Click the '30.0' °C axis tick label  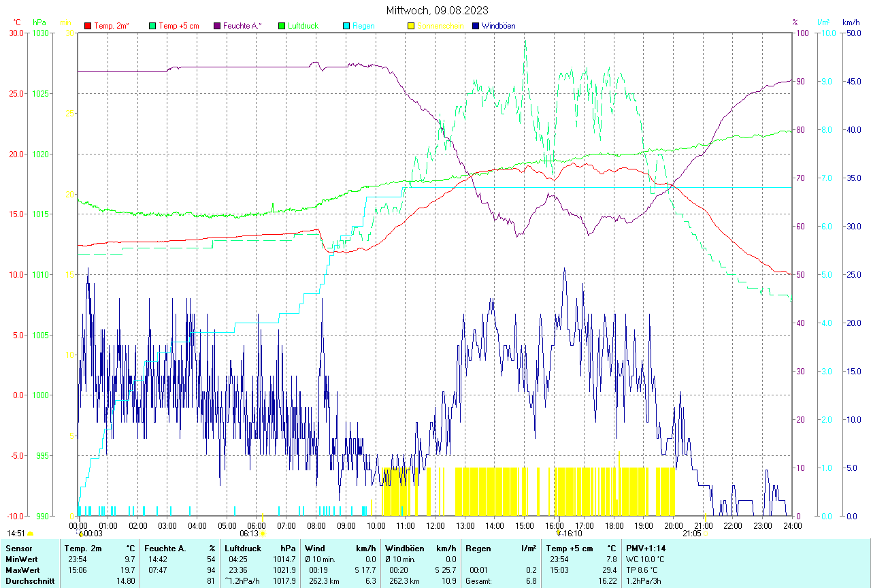[x=16, y=33]
